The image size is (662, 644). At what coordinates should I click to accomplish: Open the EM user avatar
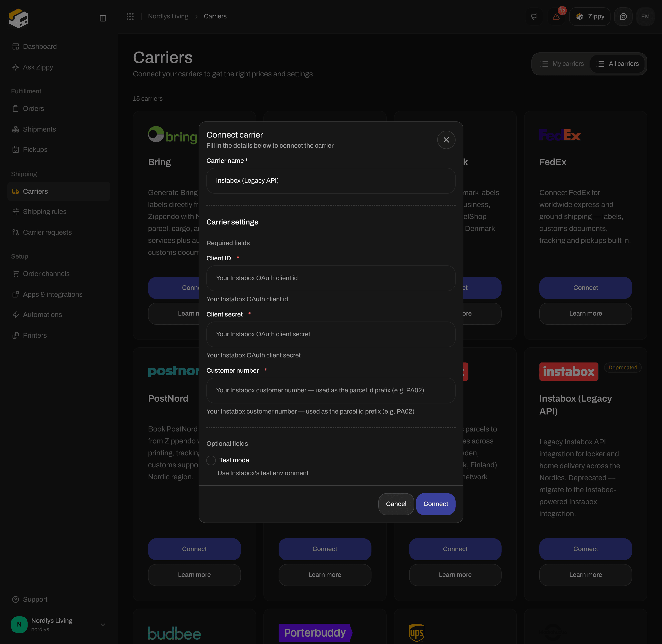pos(645,17)
